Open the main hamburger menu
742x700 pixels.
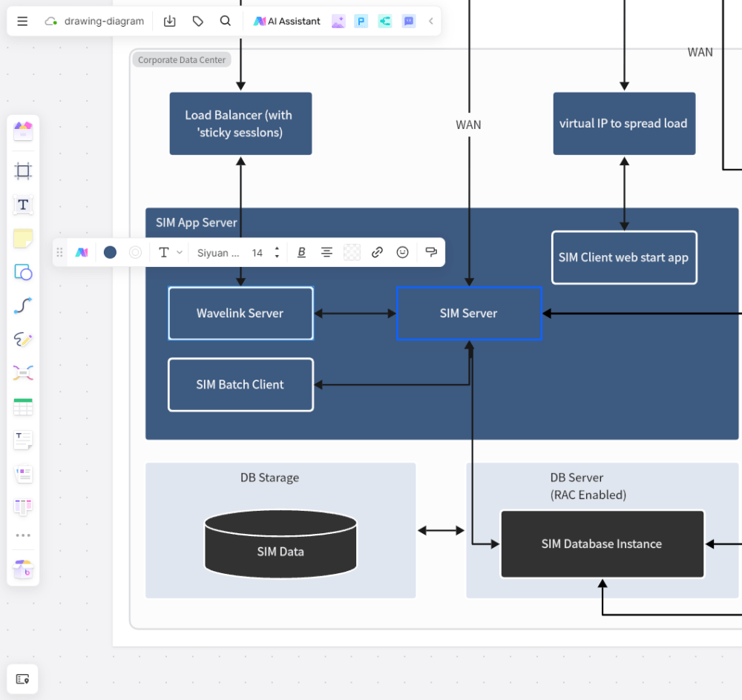22,21
